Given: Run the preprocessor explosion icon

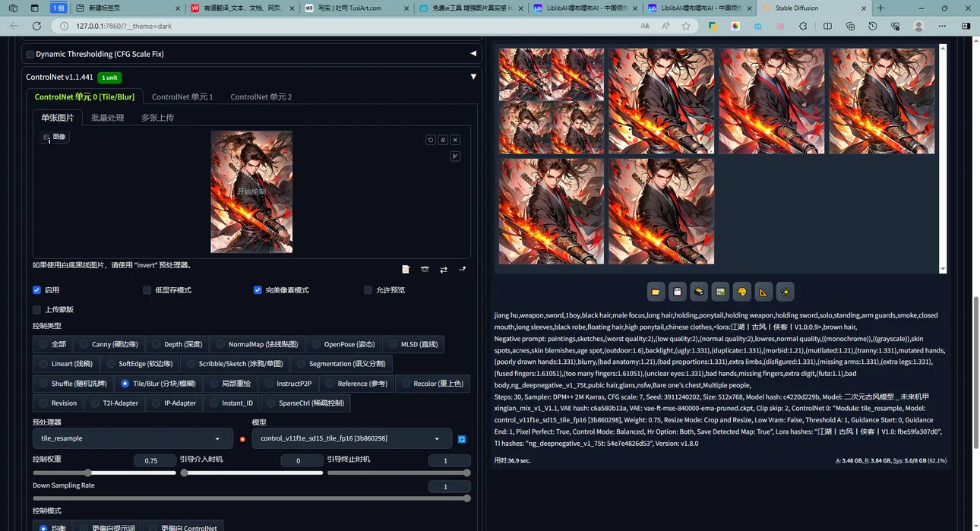Looking at the screenshot, I should pos(242,439).
